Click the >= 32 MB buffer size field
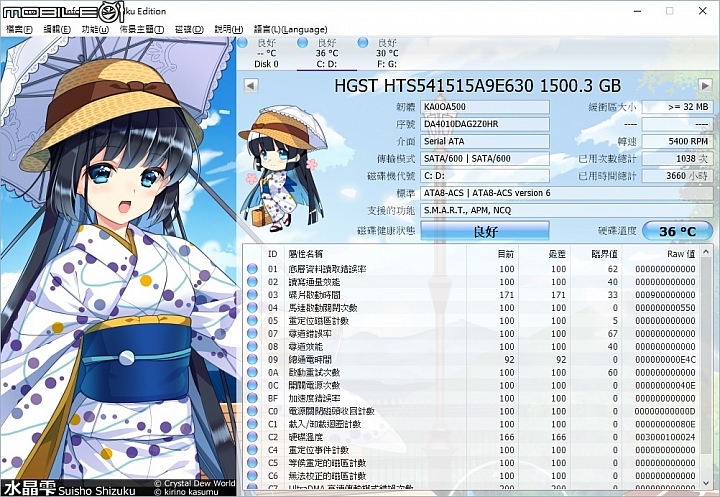The width and height of the screenshot is (720, 497). click(677, 107)
